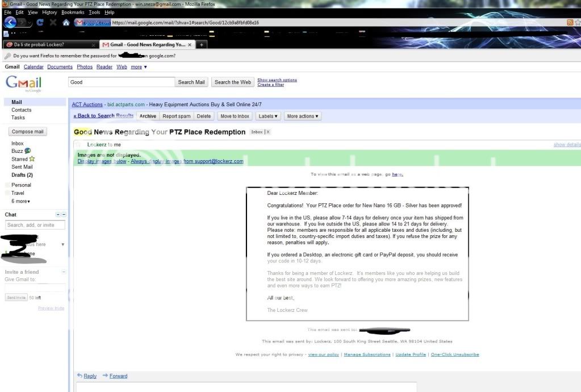581x392 pixels.
Task: Click Create a filter link
Action: [x=271, y=85]
